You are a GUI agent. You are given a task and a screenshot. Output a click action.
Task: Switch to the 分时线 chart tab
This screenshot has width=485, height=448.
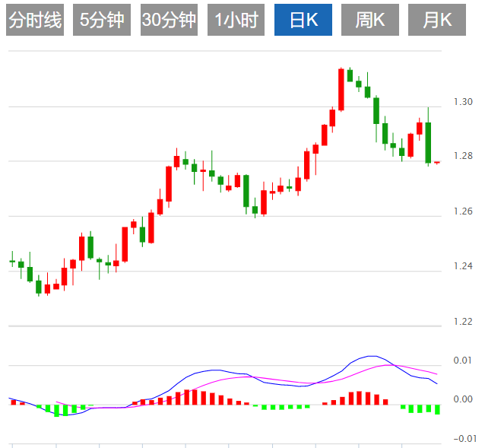pyautogui.click(x=35, y=20)
